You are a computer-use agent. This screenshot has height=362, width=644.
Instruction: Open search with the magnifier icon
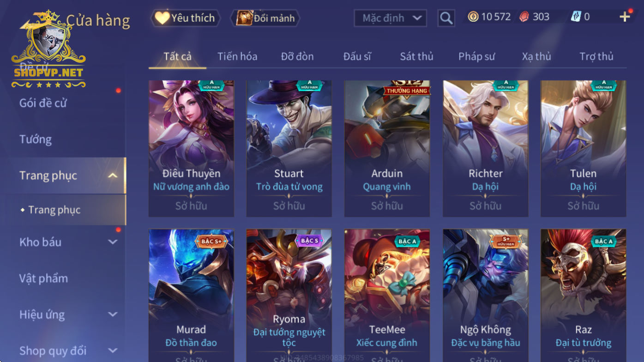click(446, 18)
